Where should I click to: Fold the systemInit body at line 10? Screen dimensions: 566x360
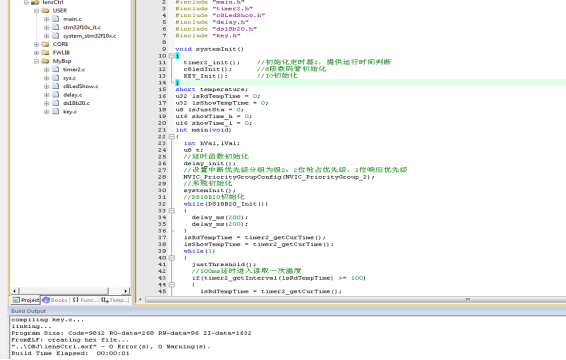click(172, 56)
